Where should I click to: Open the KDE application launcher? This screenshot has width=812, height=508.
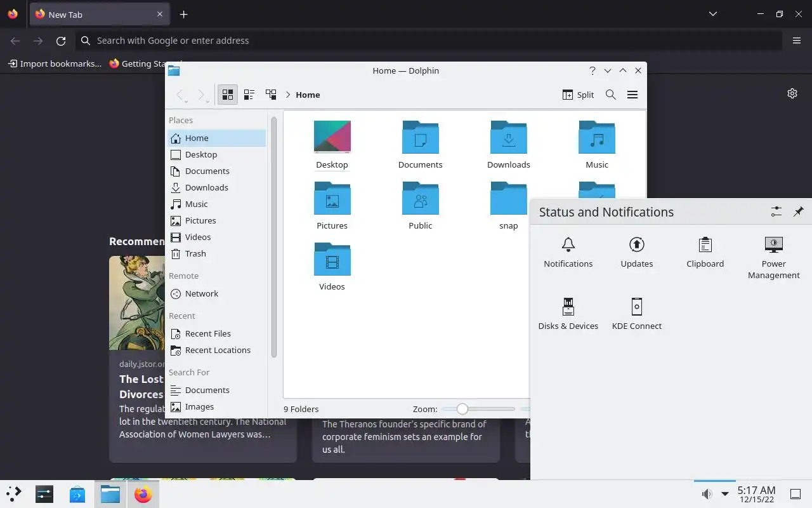click(x=13, y=494)
